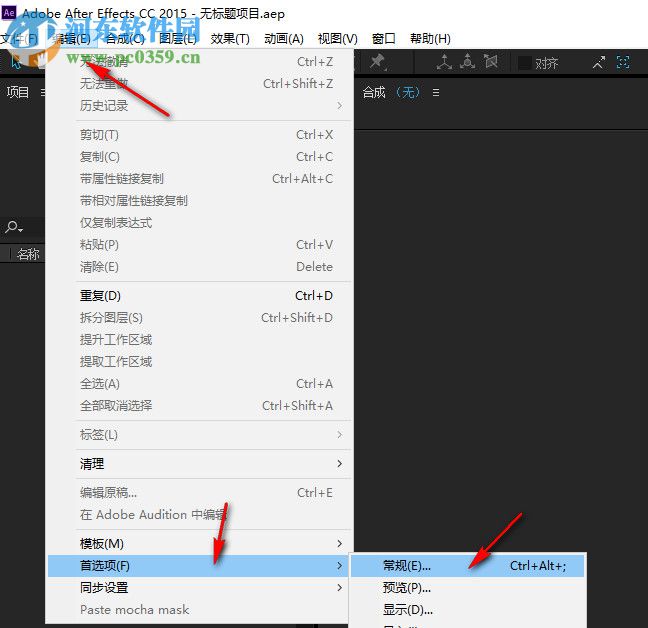Click 拆分图层(S) menu entry
648x628 pixels.
199,318
